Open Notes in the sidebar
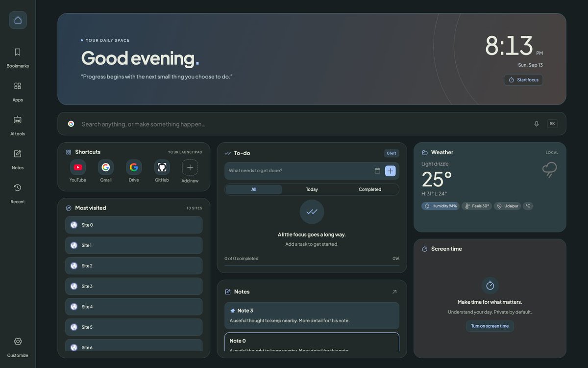Screen dimensions: 588x368 pos(18,159)
